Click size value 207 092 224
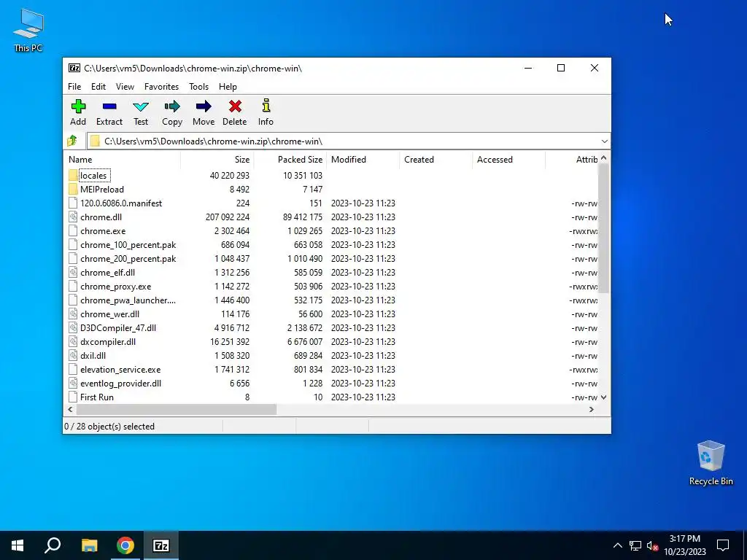747x560 pixels. (228, 217)
